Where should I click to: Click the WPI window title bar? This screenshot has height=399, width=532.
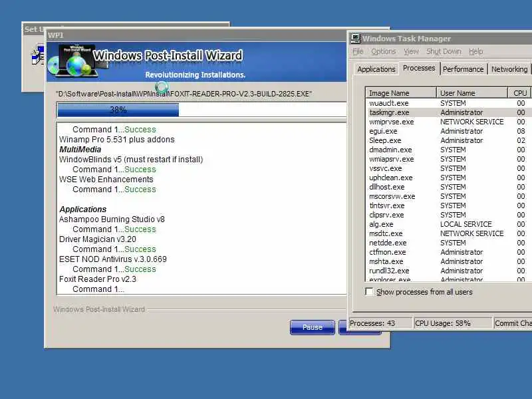click(x=197, y=35)
